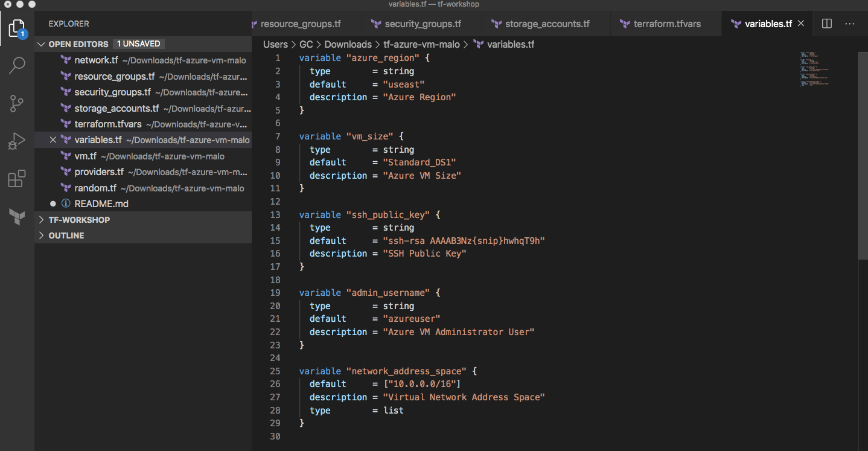Collapse the OPEN EDITORS section
Image resolution: width=868 pixels, height=451 pixels.
click(x=41, y=43)
